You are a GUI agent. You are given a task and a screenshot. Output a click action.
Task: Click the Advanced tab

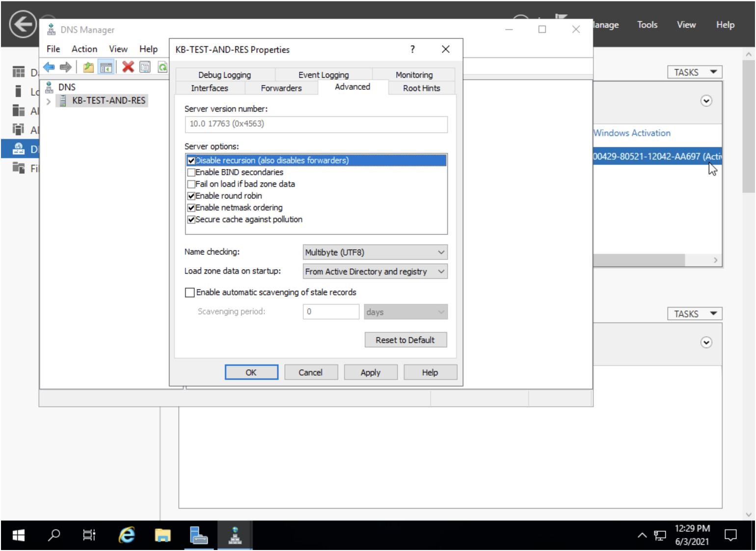pyautogui.click(x=352, y=87)
